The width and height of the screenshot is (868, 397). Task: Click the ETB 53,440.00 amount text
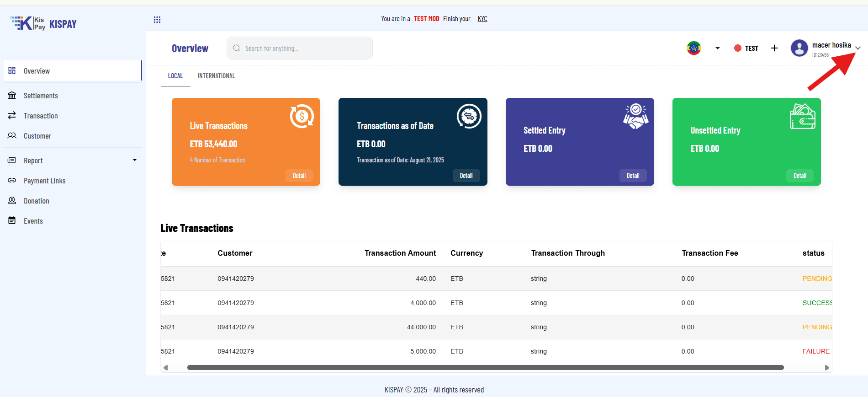pyautogui.click(x=213, y=144)
